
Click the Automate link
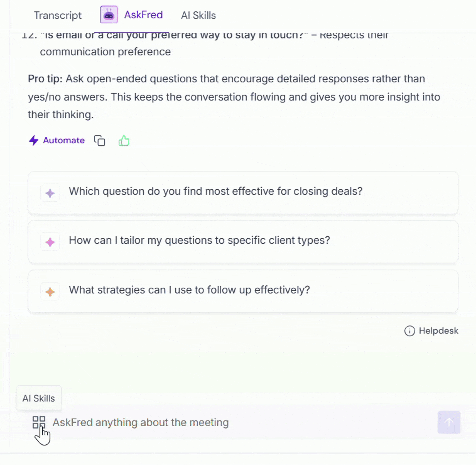(64, 140)
